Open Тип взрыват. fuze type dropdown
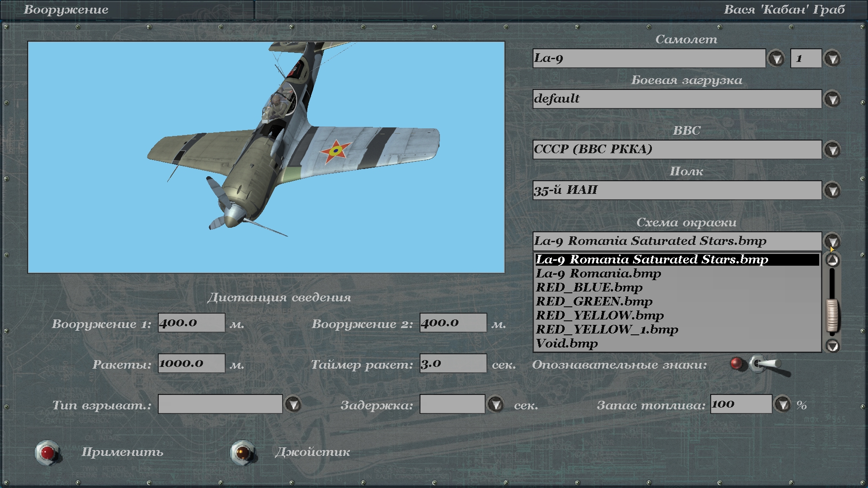The image size is (868, 488). (x=293, y=404)
